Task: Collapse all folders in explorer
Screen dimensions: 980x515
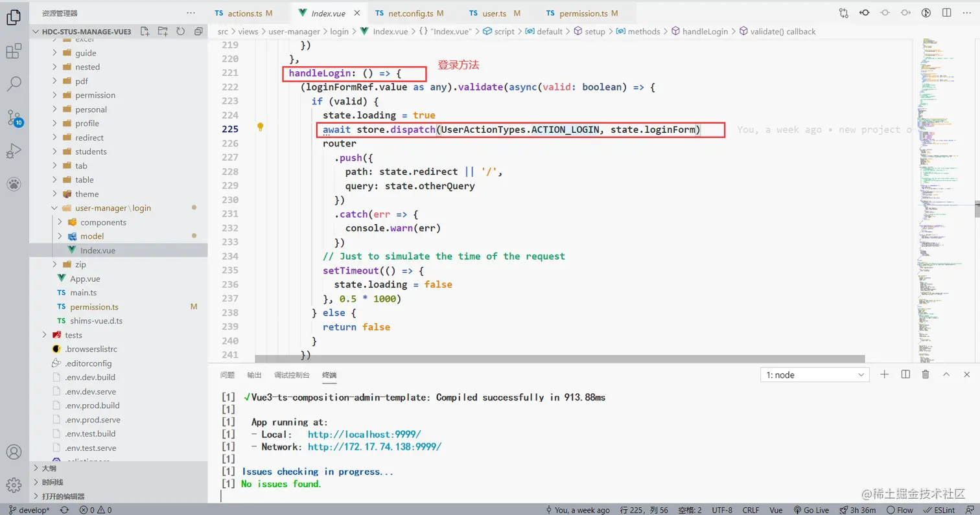Action: coord(198,31)
